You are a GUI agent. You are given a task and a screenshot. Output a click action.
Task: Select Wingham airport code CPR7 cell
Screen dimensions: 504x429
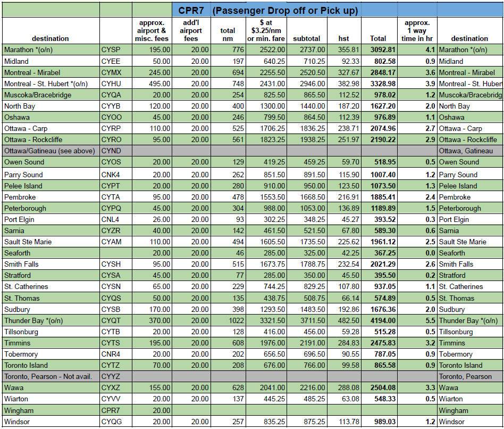click(115, 411)
